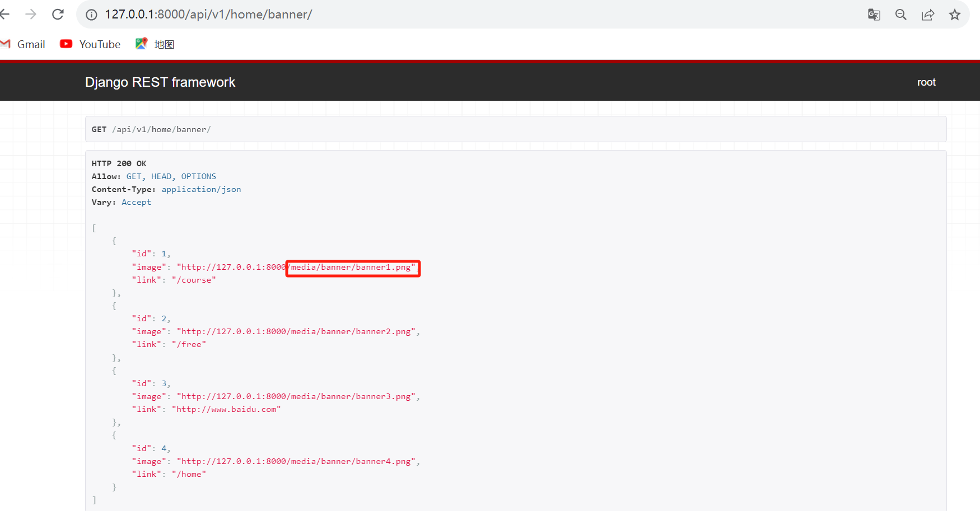
Task: Open the Google Translate page icon
Action: tap(874, 15)
